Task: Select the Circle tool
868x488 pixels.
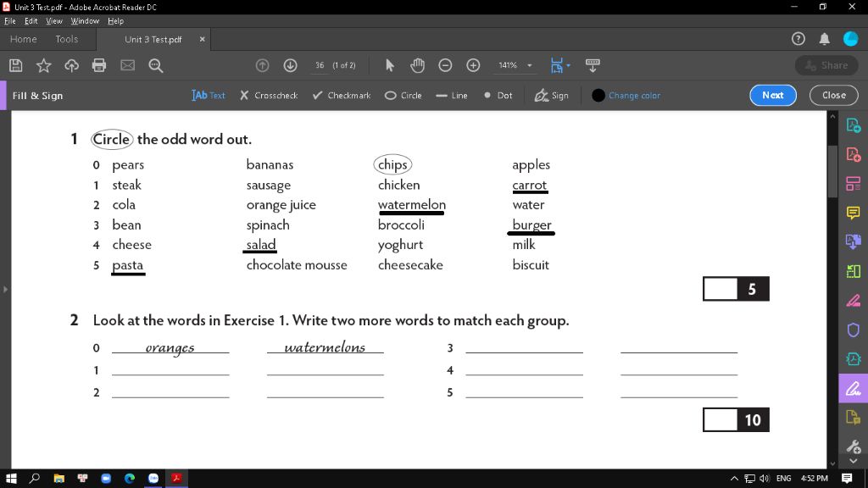Action: coord(403,95)
